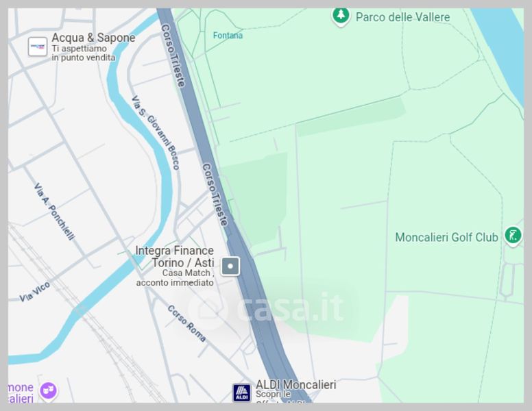Open the Parco delle Vallere label
This screenshot has height=411, width=532.
coord(402,17)
